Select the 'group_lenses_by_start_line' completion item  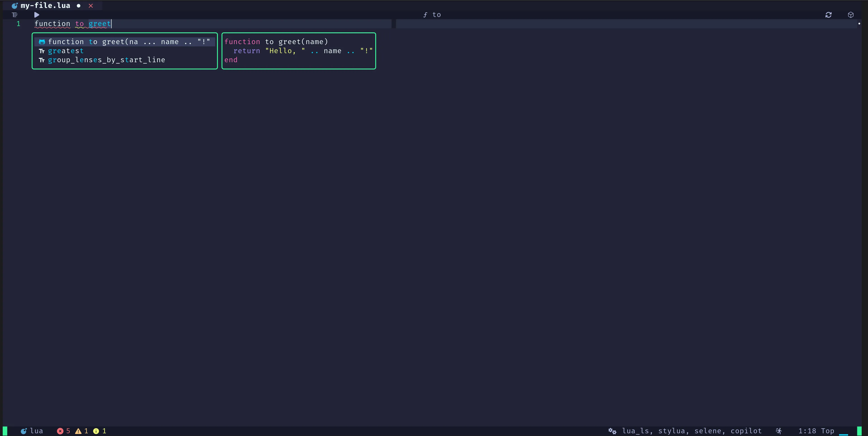pos(125,60)
